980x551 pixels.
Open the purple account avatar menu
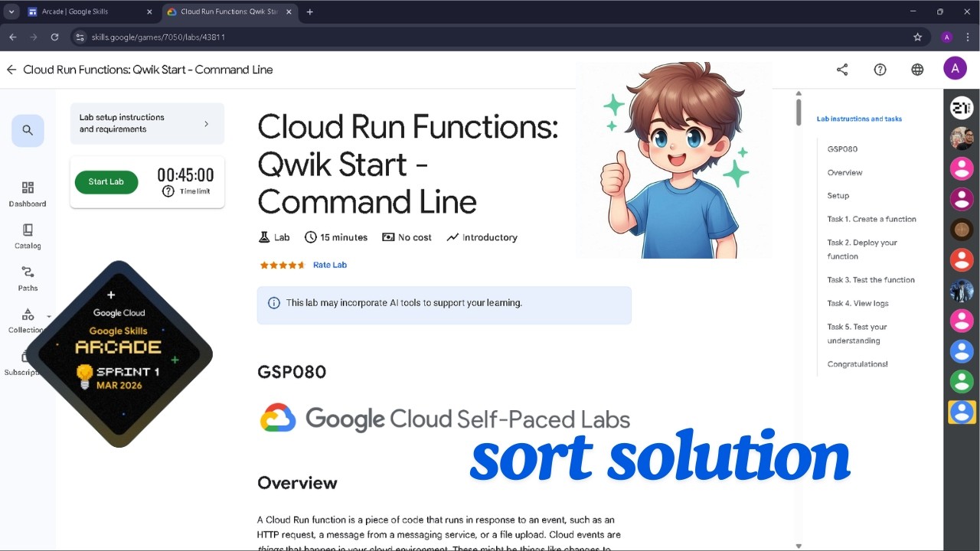pos(955,69)
